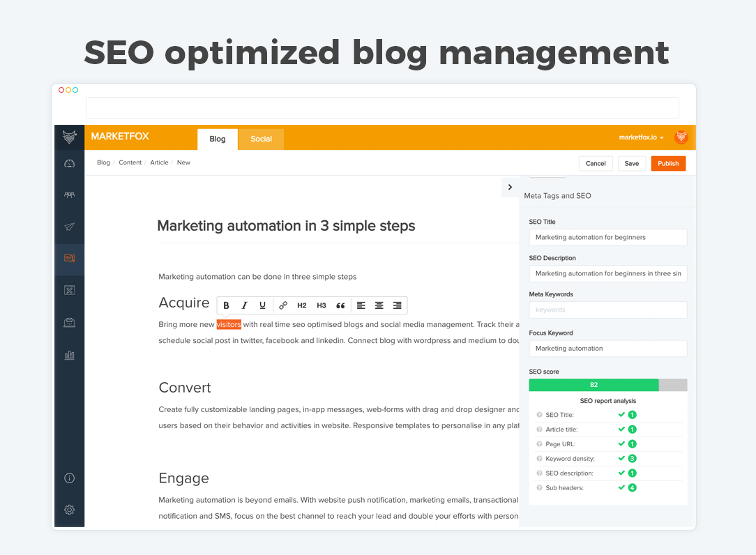
Task: Click help icon beside Keyword density row
Action: (x=539, y=458)
